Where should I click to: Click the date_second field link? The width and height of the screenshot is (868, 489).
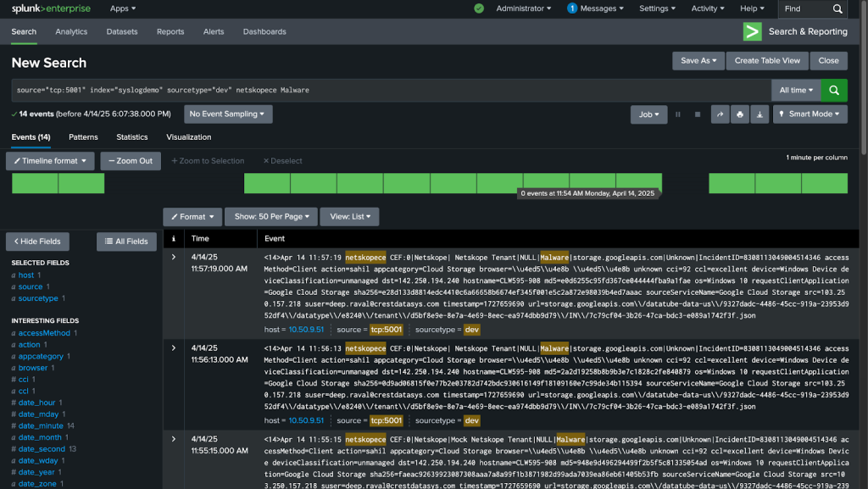click(x=42, y=449)
